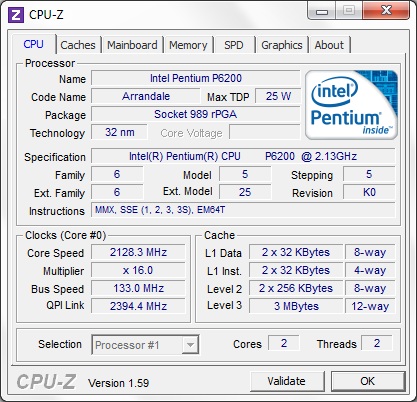Click the Processor group title

[x=50, y=63]
